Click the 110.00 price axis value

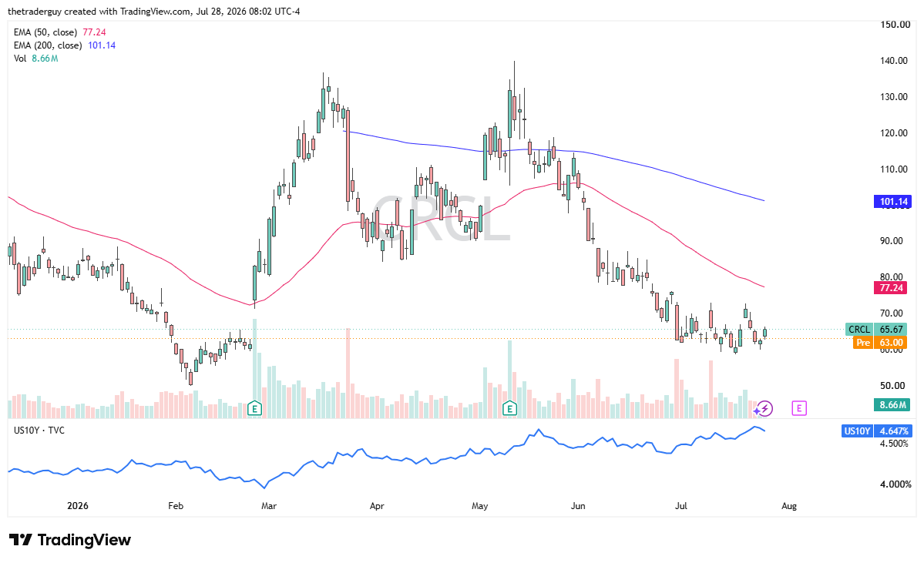coord(894,169)
